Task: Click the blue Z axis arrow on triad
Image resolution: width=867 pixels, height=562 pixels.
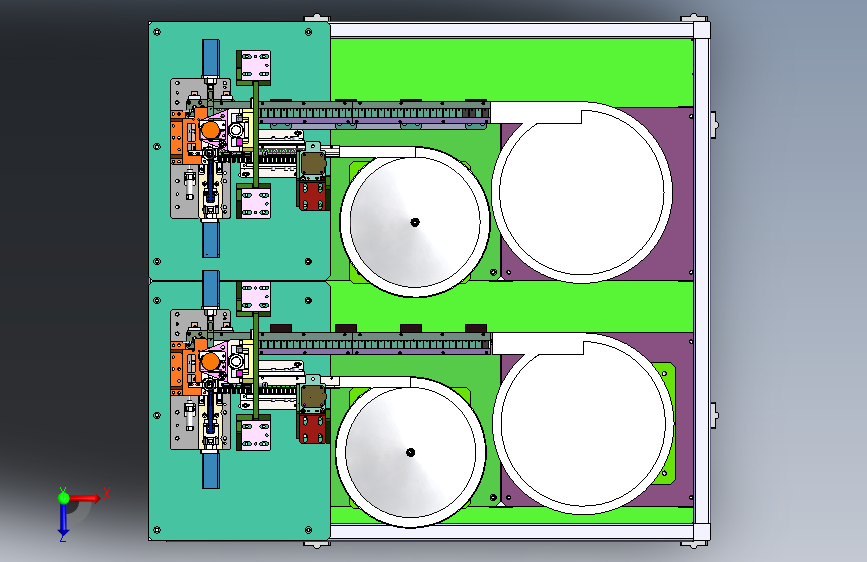Action: pyautogui.click(x=63, y=519)
